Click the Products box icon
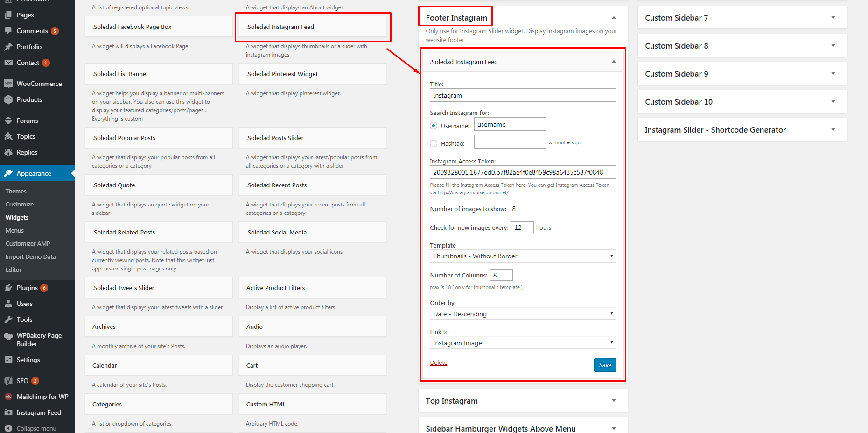 coord(8,99)
